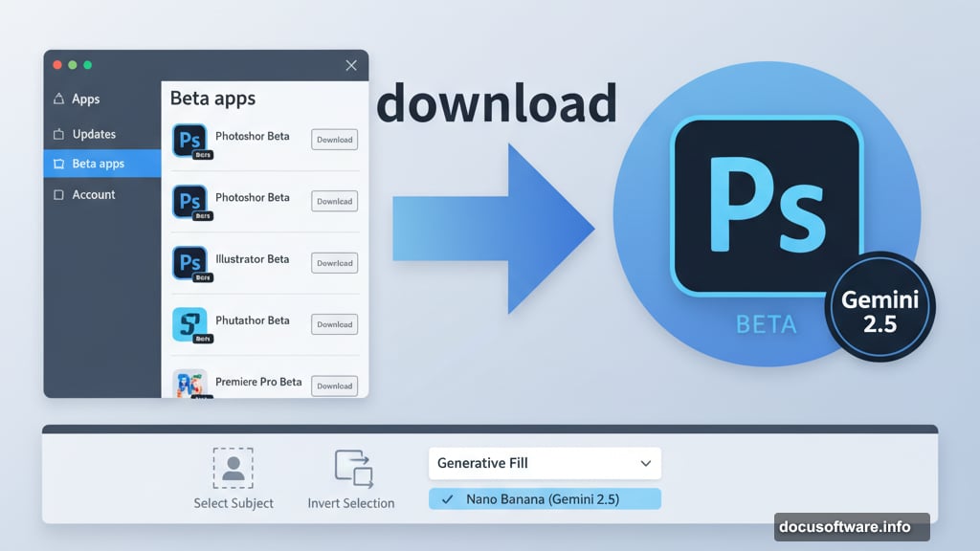Click the Phutathor Beta app icon

point(190,324)
